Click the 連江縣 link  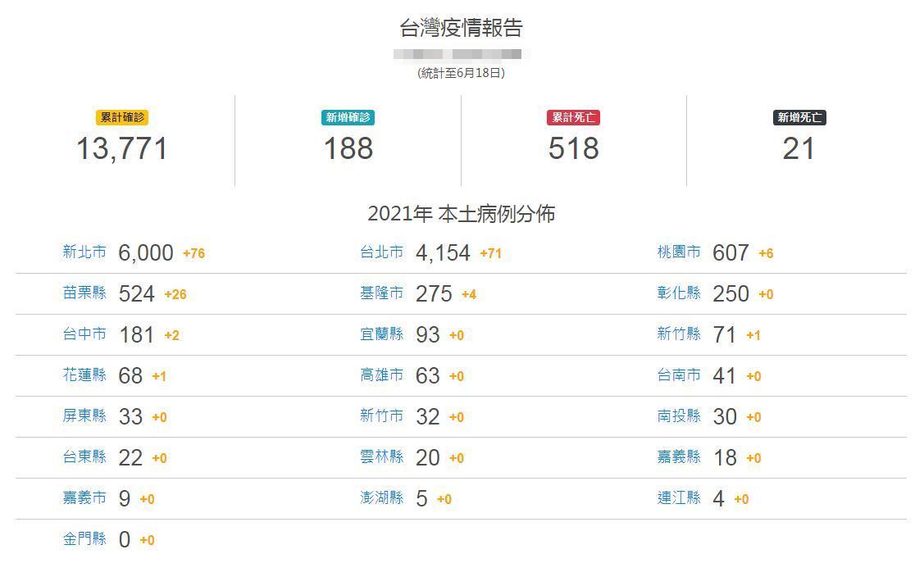point(679,498)
